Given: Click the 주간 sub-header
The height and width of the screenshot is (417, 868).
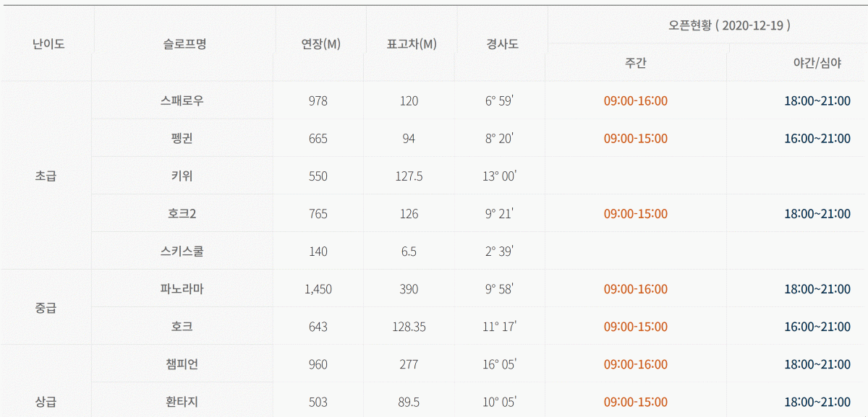Looking at the screenshot, I should point(636,63).
